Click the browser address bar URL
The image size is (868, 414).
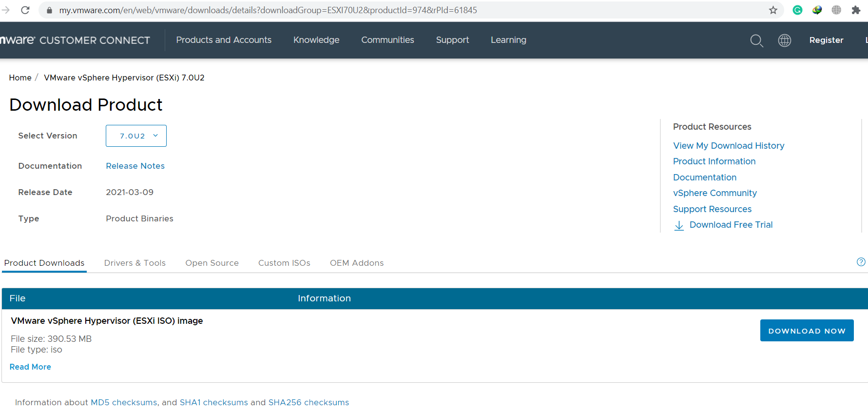268,10
